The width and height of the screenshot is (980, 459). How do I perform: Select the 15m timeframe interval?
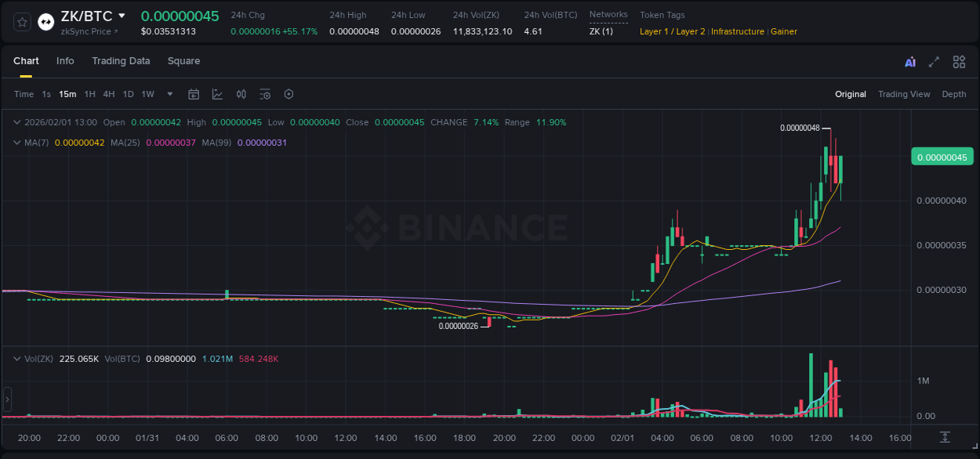[x=67, y=94]
